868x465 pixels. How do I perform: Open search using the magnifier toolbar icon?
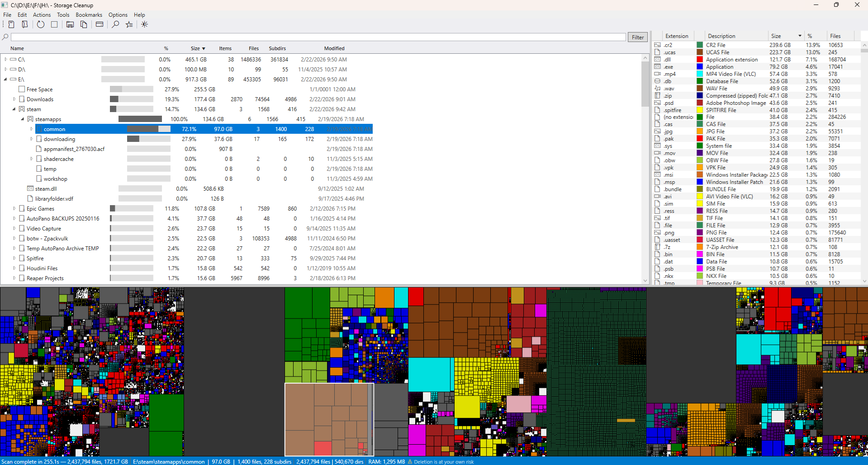tap(115, 24)
